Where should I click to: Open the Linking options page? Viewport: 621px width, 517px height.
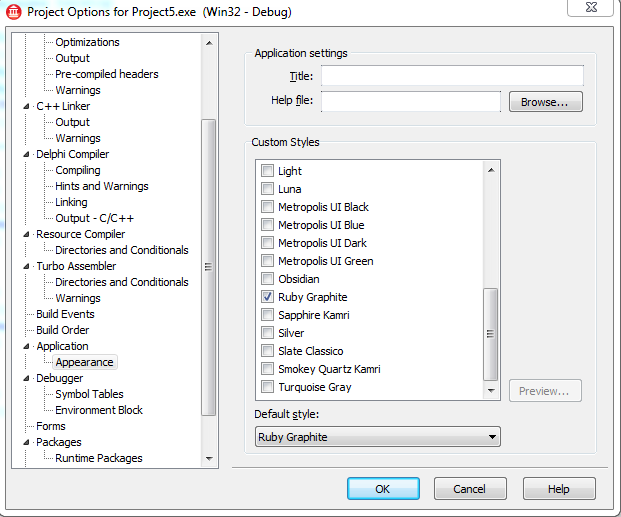coord(71,202)
